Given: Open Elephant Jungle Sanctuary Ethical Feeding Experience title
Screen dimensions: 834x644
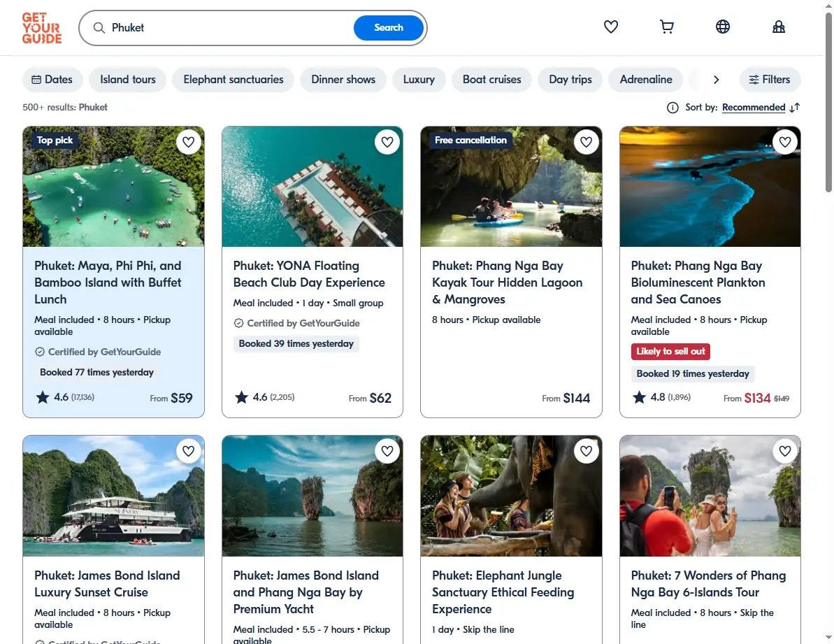Looking at the screenshot, I should pos(503,592).
